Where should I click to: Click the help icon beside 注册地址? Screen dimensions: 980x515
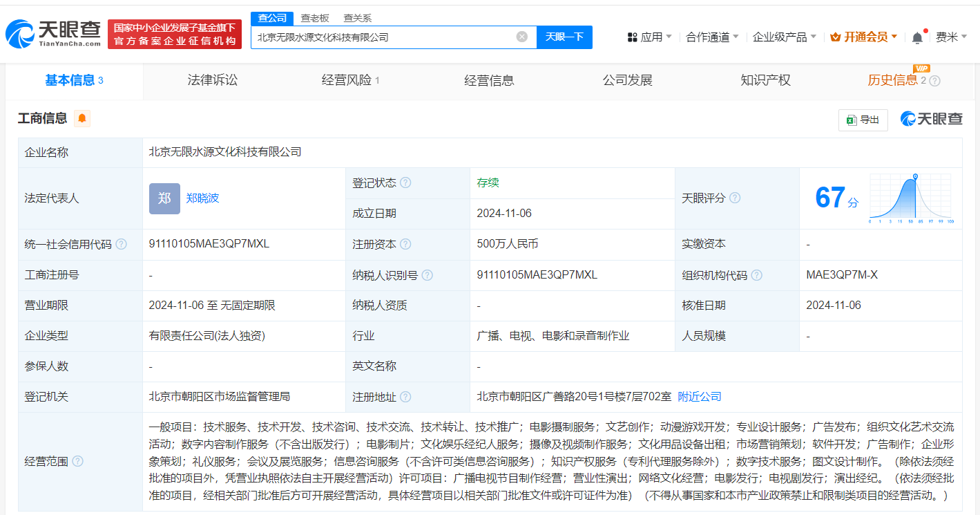pyautogui.click(x=406, y=397)
